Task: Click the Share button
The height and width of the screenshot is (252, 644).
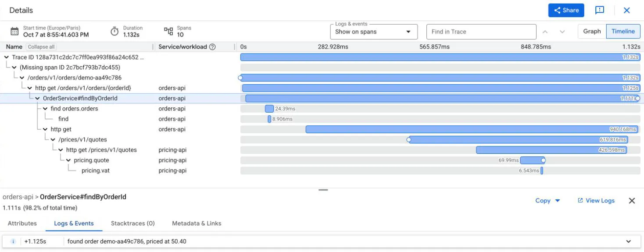Action: point(566,10)
